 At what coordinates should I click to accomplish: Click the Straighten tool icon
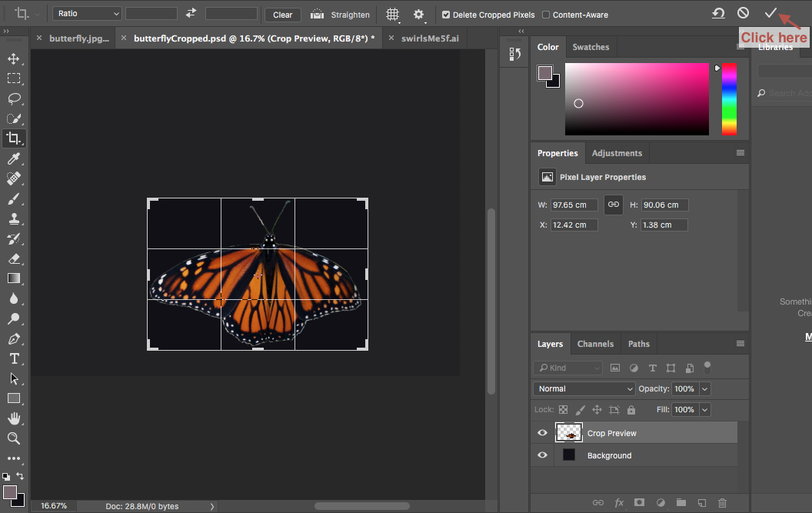point(317,15)
